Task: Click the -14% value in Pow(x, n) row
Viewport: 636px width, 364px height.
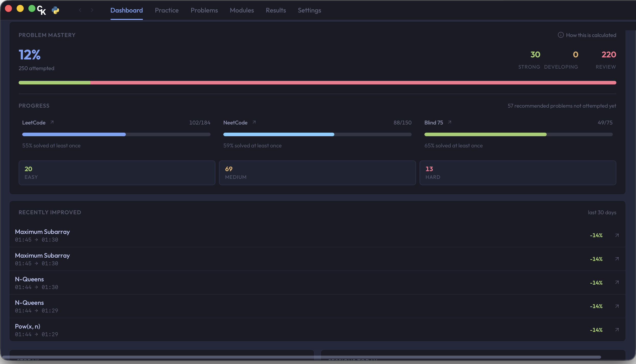Action: point(596,330)
